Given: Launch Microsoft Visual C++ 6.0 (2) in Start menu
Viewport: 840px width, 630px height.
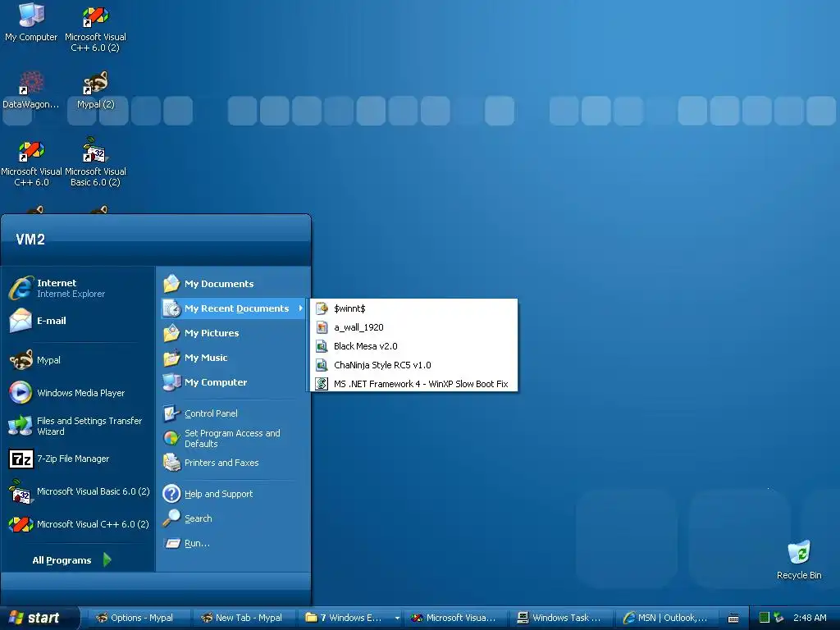Looking at the screenshot, I should [78, 524].
